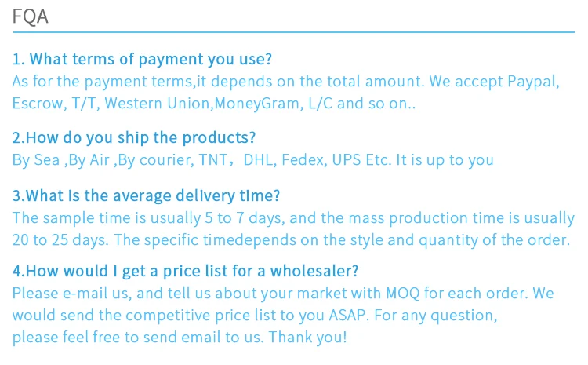
Task: Click 'Escrow' in the payment answer
Action: click(35, 103)
